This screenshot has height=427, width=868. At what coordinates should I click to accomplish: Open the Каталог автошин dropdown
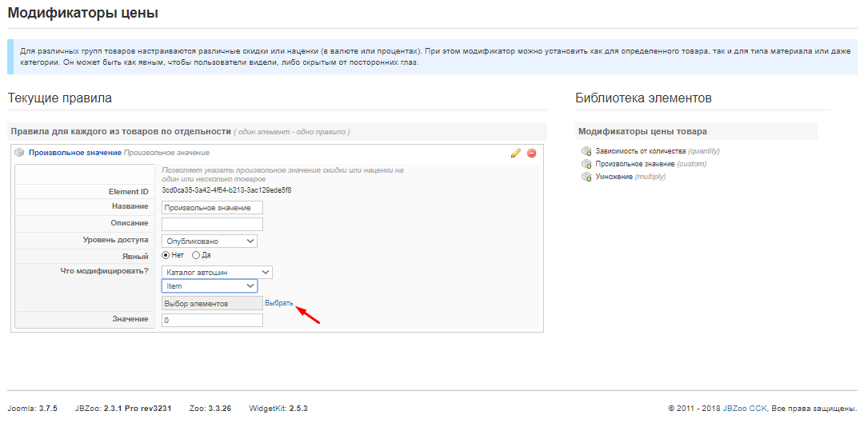click(x=217, y=273)
